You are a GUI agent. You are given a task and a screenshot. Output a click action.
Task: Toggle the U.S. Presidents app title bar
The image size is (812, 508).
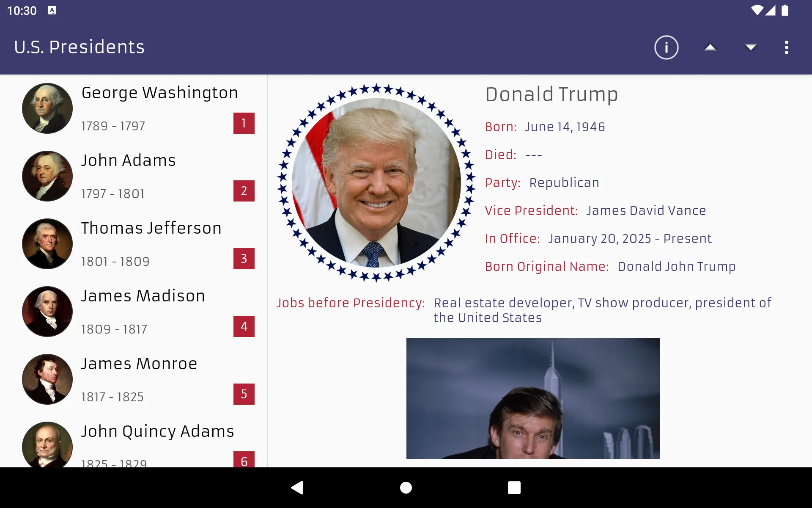[80, 47]
